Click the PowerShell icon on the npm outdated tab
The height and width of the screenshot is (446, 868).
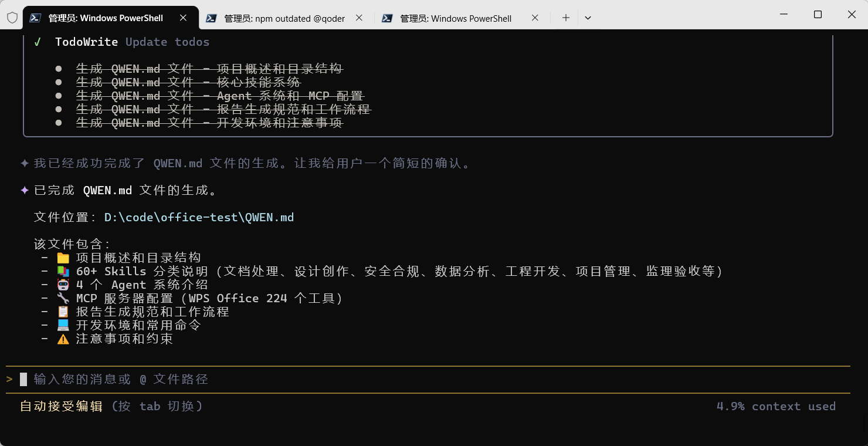(x=211, y=18)
